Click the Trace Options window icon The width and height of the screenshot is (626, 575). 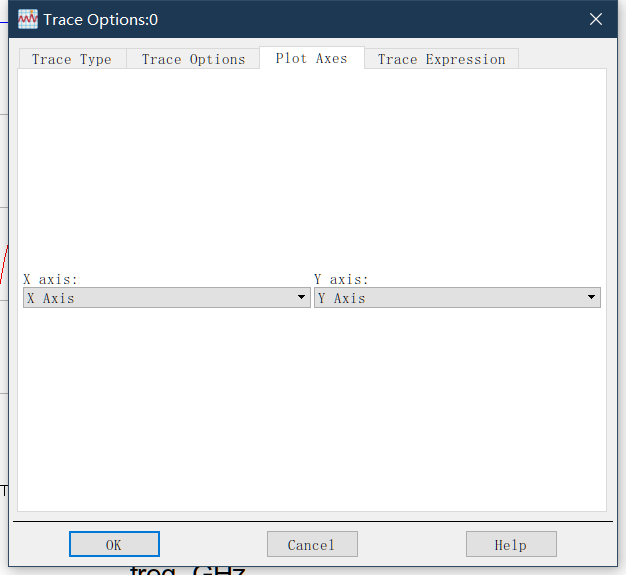click(x=28, y=19)
